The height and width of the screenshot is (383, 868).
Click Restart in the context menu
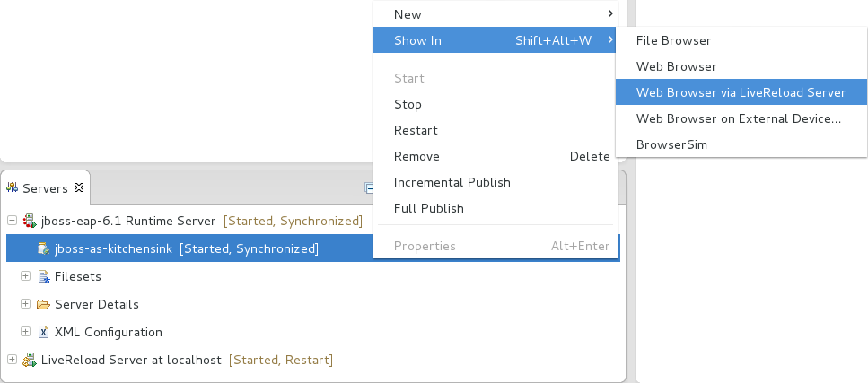[416, 130]
